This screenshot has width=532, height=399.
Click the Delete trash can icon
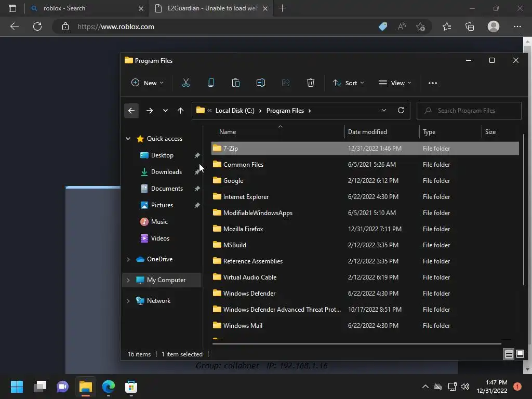311,83
